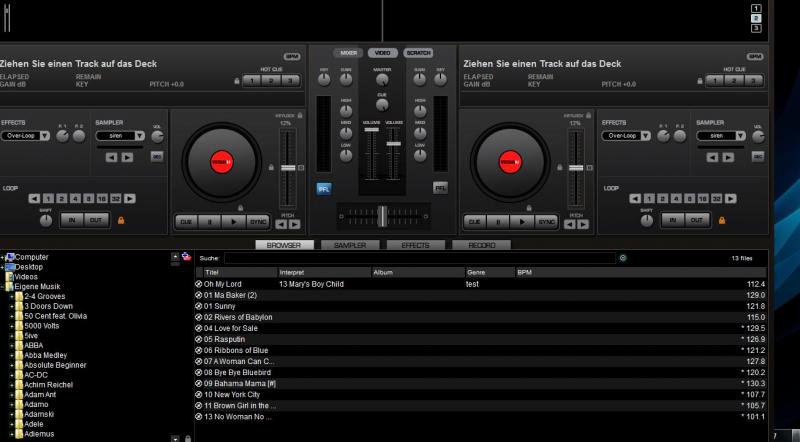Click the orange loop lock on left deck
800x442 pixels.
point(121,220)
